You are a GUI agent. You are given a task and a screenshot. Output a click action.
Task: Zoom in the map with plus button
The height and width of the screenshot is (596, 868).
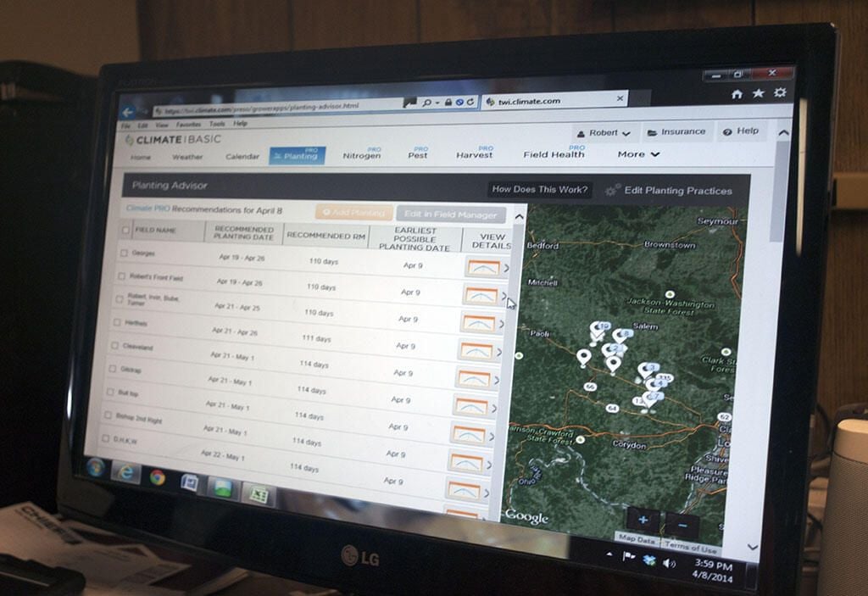[x=643, y=520]
